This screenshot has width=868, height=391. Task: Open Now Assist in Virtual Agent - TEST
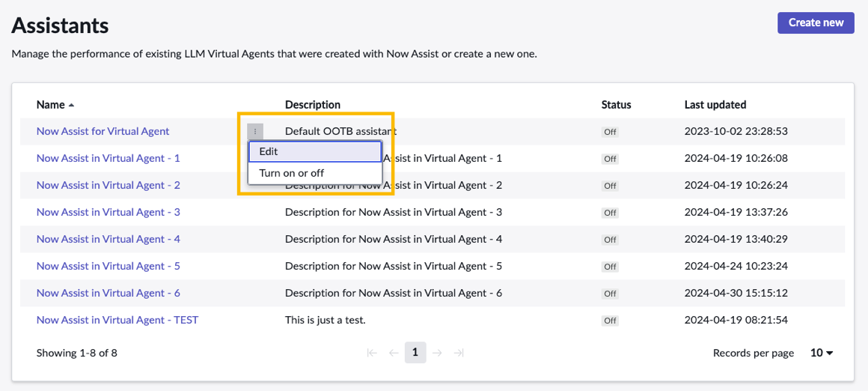pyautogui.click(x=117, y=320)
